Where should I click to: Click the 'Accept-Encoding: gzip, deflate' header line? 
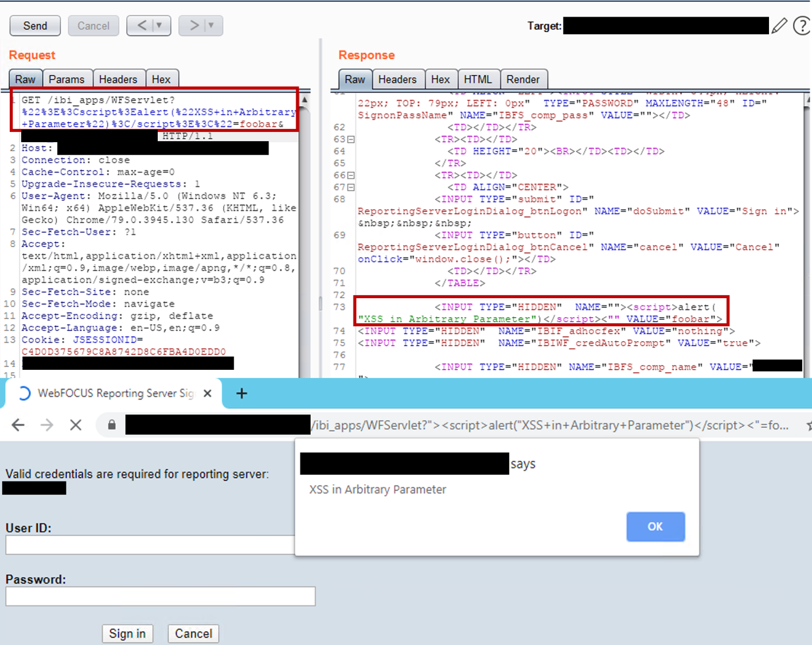pyautogui.click(x=117, y=316)
